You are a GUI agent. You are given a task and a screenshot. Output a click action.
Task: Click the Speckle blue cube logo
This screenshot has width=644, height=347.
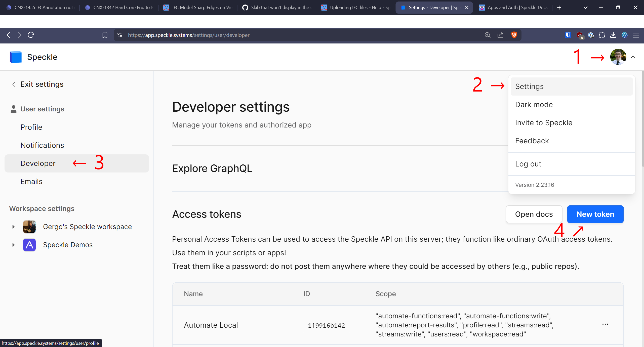click(16, 57)
